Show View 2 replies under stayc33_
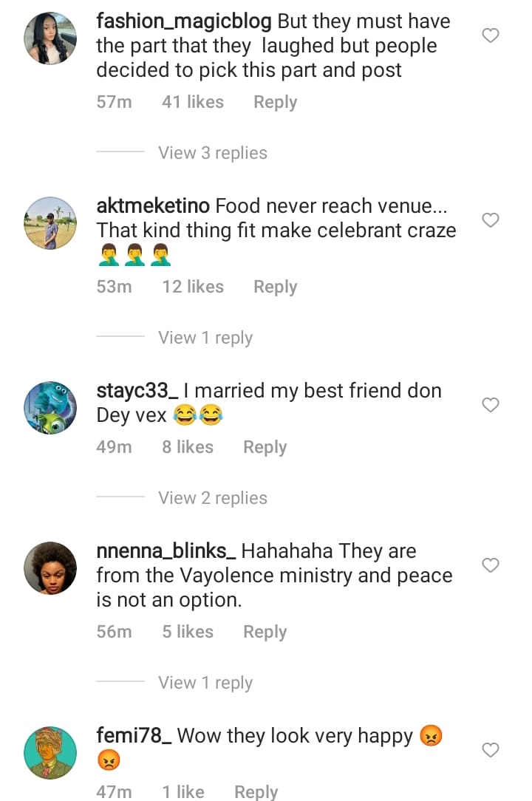The width and height of the screenshot is (532, 801). pos(212,498)
